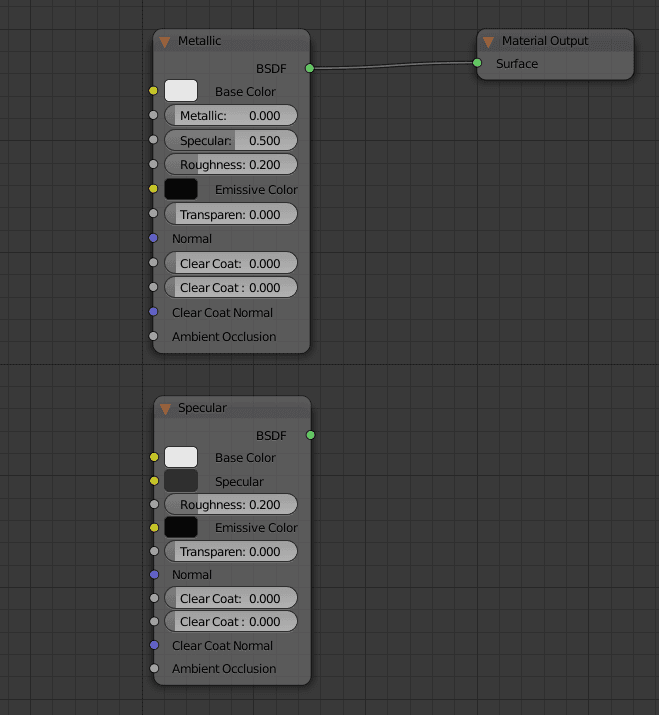Select the Specular node by its title
The height and width of the screenshot is (715, 659).
[x=202, y=408]
